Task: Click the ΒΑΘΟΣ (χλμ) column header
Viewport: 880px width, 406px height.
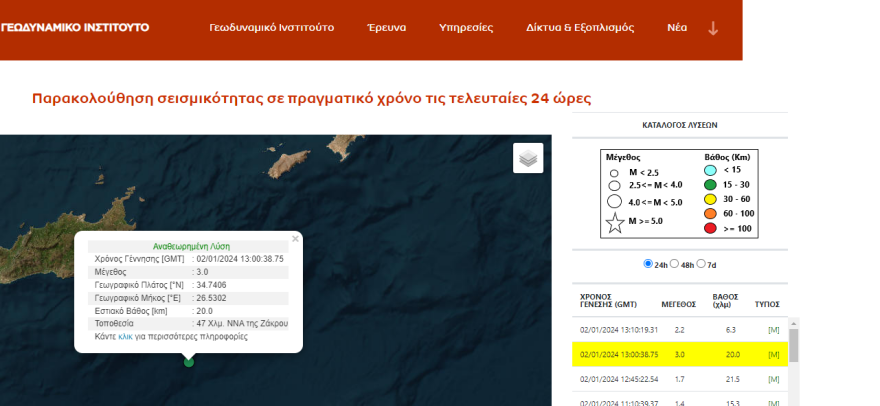Action: coord(725,300)
